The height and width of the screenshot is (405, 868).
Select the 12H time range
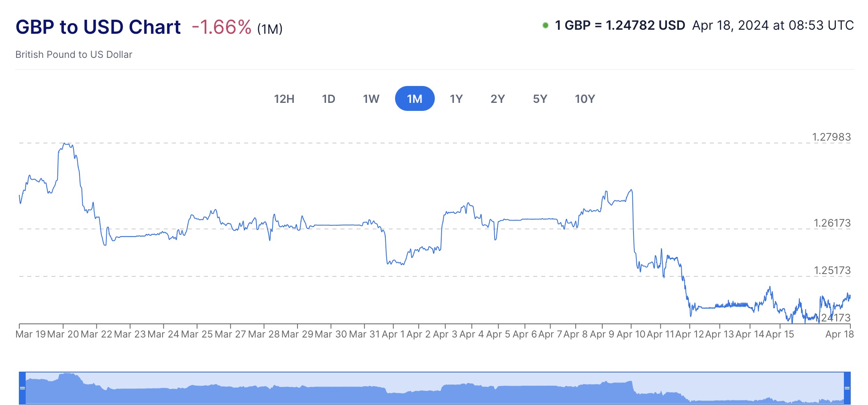coord(284,99)
